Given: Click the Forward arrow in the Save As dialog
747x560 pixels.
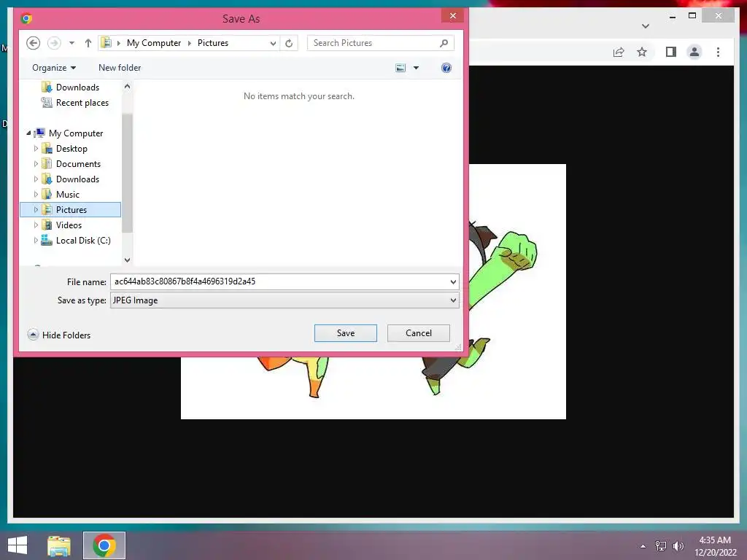Looking at the screenshot, I should click(54, 43).
